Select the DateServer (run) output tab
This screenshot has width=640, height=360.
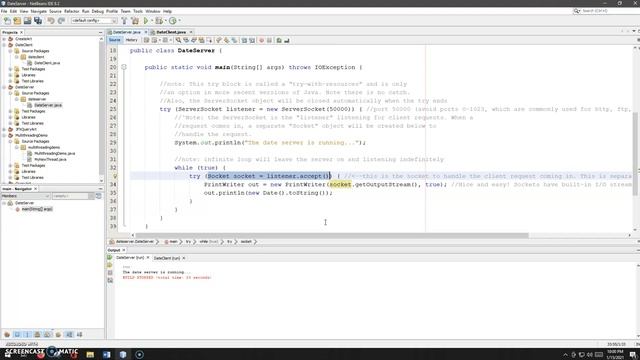(130, 258)
